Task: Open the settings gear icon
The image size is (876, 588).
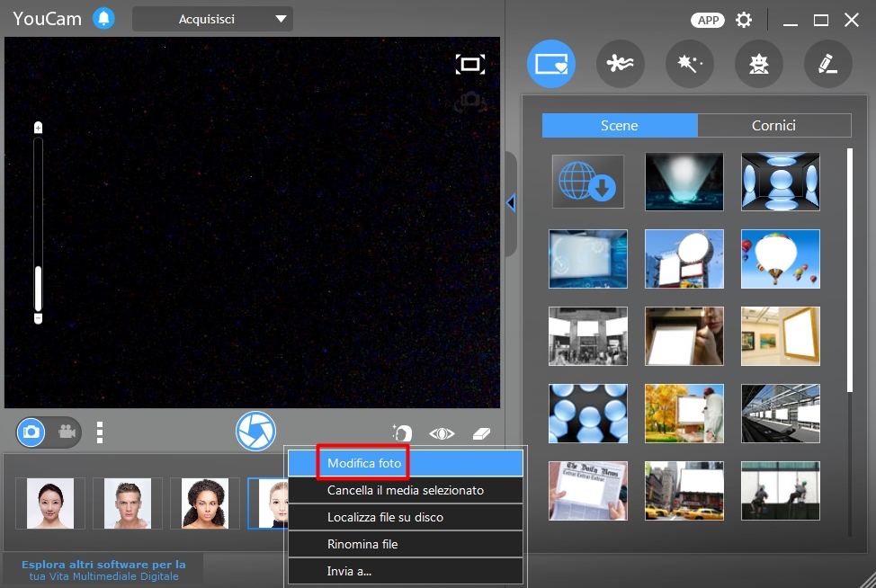Action: 744,20
